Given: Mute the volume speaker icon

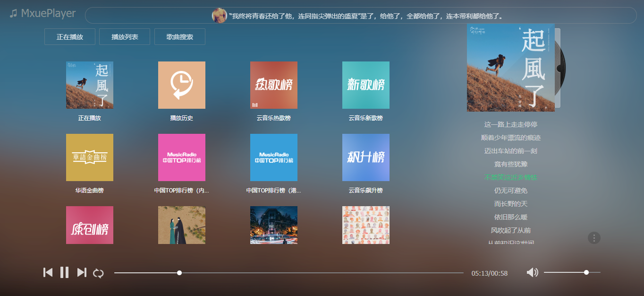Looking at the screenshot, I should (532, 272).
